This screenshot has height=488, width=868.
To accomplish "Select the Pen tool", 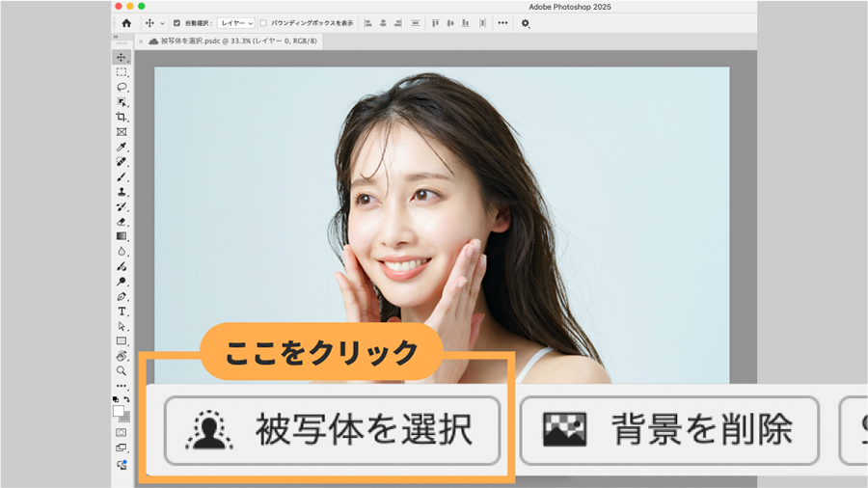I will (x=122, y=297).
